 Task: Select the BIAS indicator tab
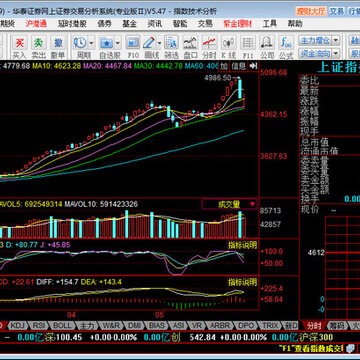click(157, 325)
